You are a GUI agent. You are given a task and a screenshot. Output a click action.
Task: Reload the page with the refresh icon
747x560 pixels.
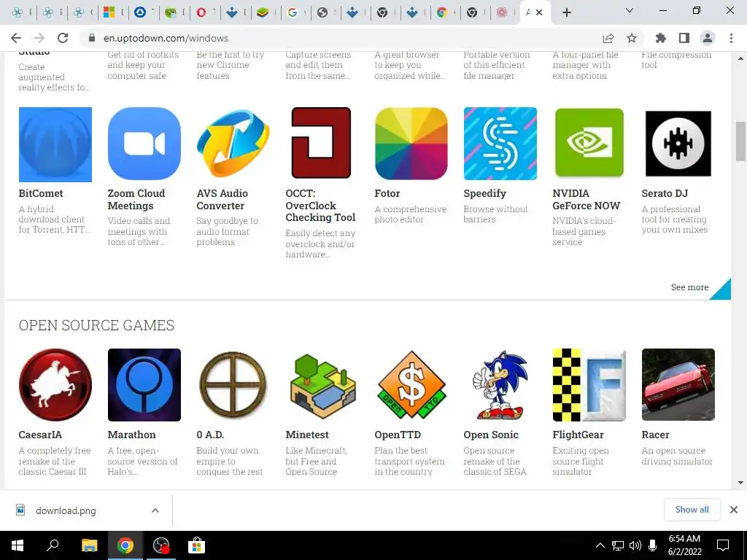63,38
